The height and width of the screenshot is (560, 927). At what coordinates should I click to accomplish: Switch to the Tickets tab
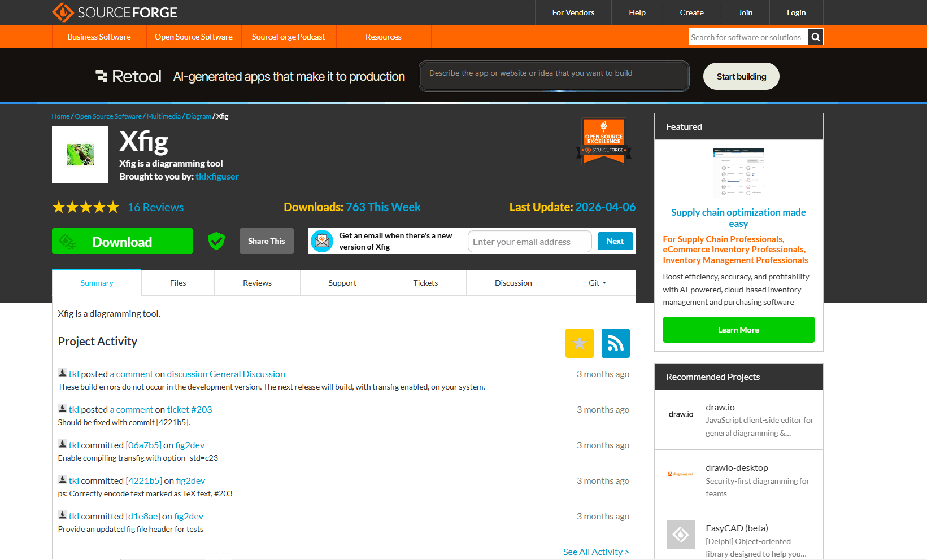point(425,283)
